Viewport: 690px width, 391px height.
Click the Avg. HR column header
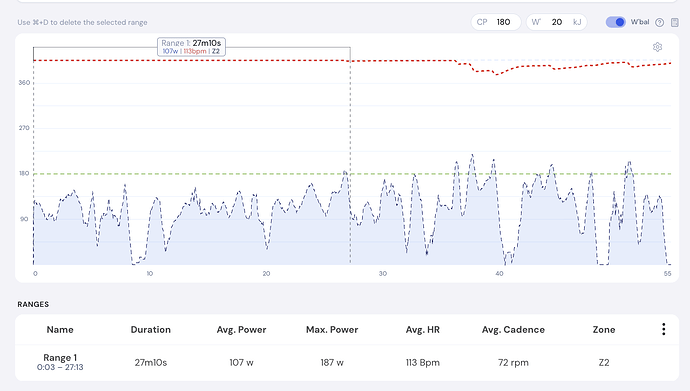(422, 329)
